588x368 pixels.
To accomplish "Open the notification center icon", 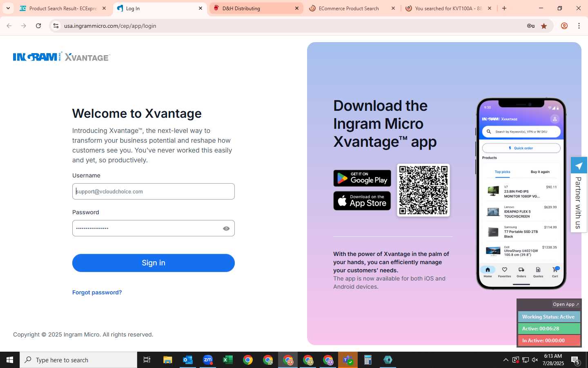I will pyautogui.click(x=575, y=360).
